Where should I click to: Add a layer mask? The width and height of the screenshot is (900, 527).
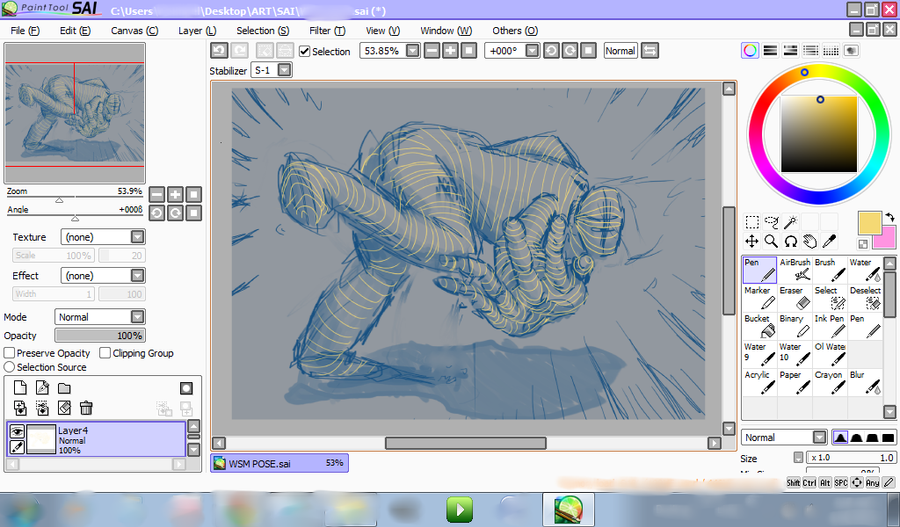186,389
